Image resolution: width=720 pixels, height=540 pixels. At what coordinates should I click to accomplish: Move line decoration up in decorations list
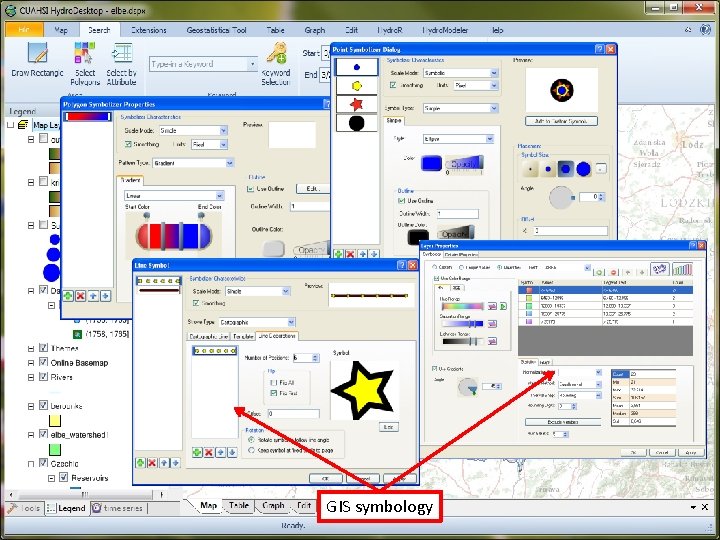221,452
